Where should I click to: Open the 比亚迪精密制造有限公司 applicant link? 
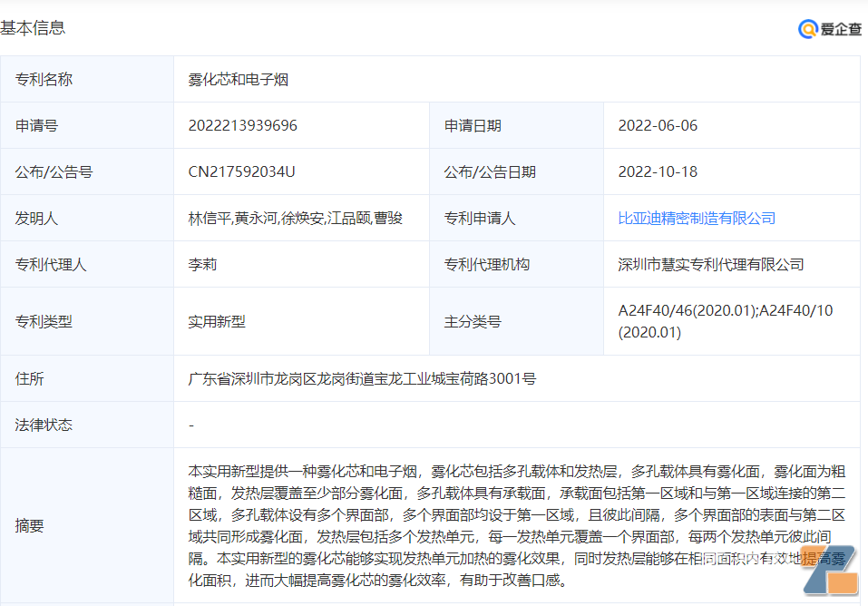[697, 218]
